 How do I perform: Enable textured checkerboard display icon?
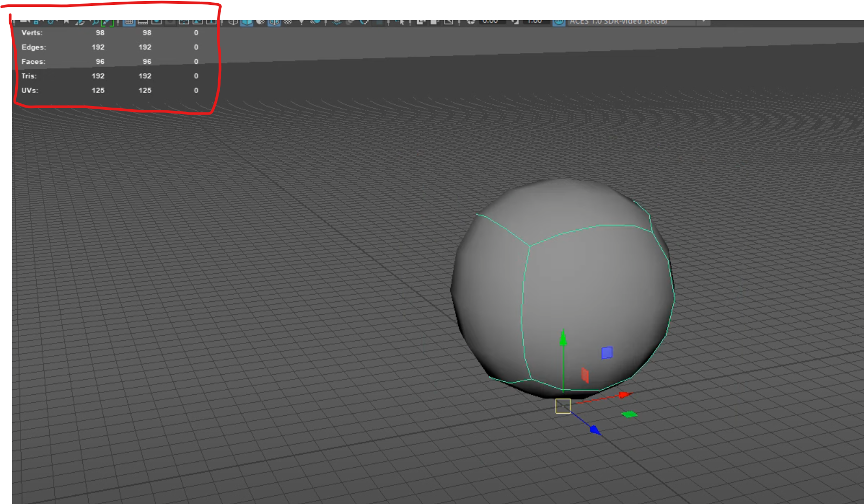click(x=288, y=22)
